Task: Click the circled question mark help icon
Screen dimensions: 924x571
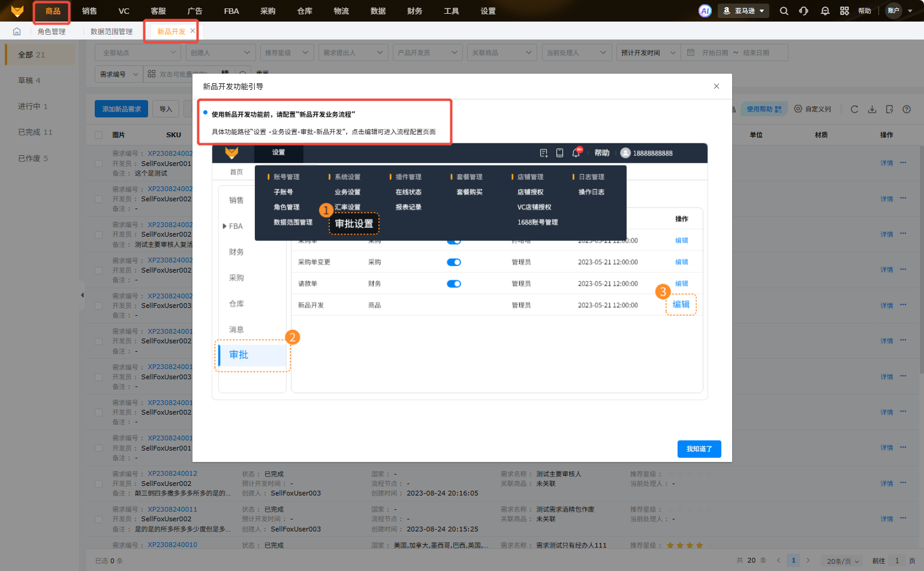Action: tap(907, 109)
